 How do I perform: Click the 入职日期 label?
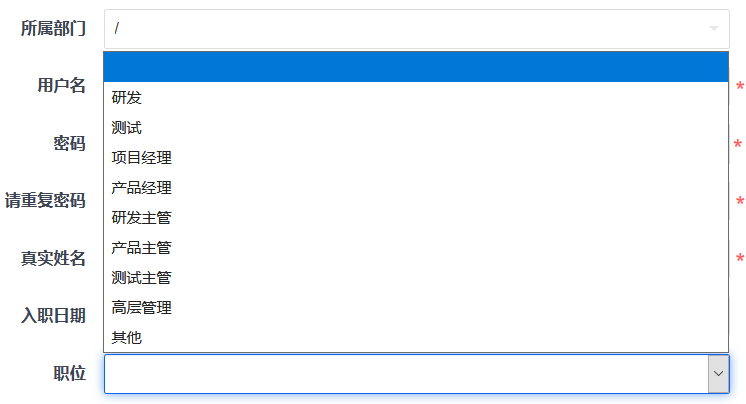click(53, 316)
